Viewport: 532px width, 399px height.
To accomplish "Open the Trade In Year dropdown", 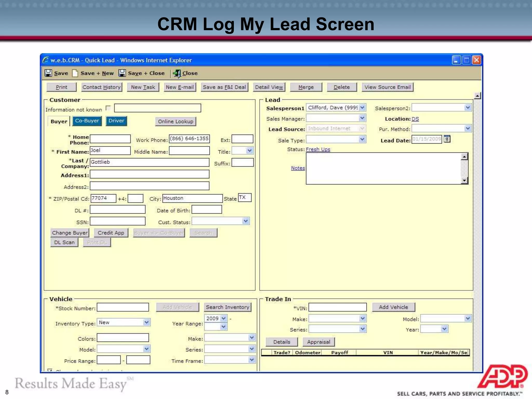I will point(444,329).
